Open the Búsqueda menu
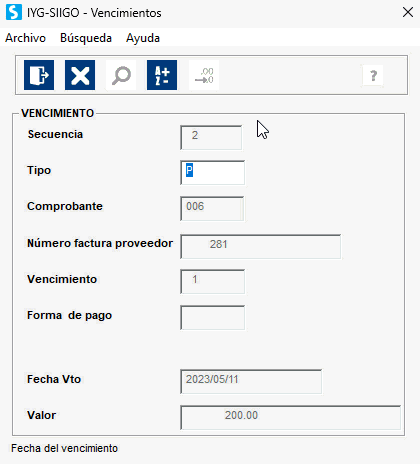 (x=86, y=38)
